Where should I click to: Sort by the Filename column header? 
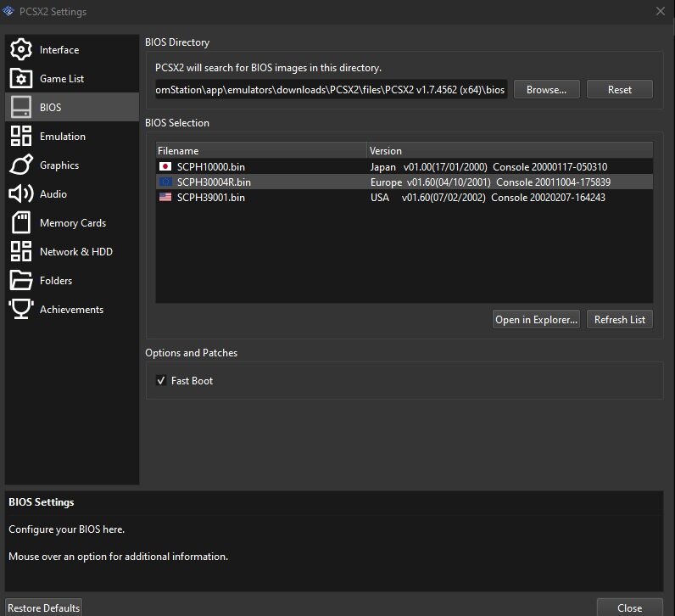261,151
